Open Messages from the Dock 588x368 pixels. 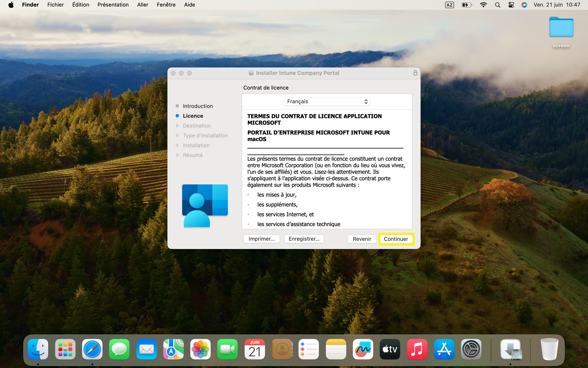pos(119,349)
